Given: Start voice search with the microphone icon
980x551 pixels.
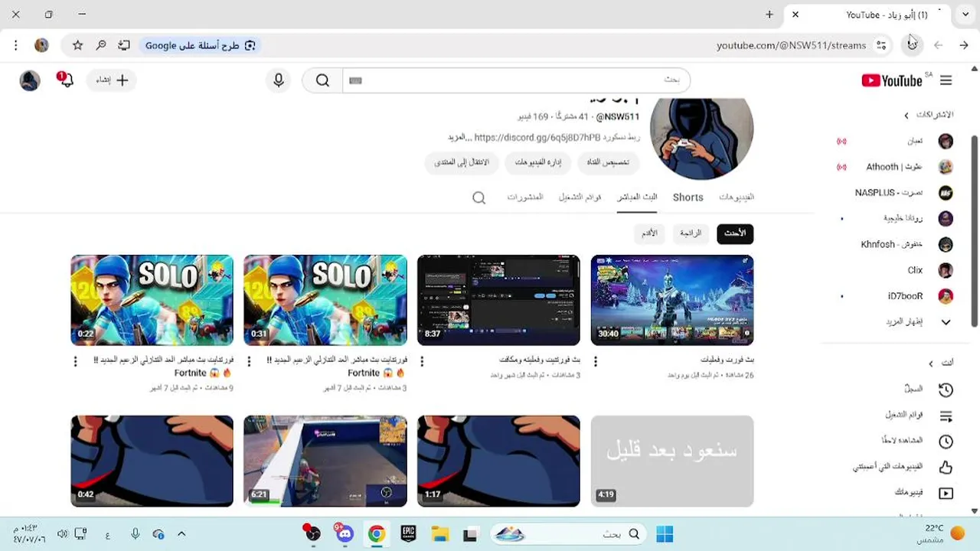Looking at the screenshot, I should coord(279,80).
